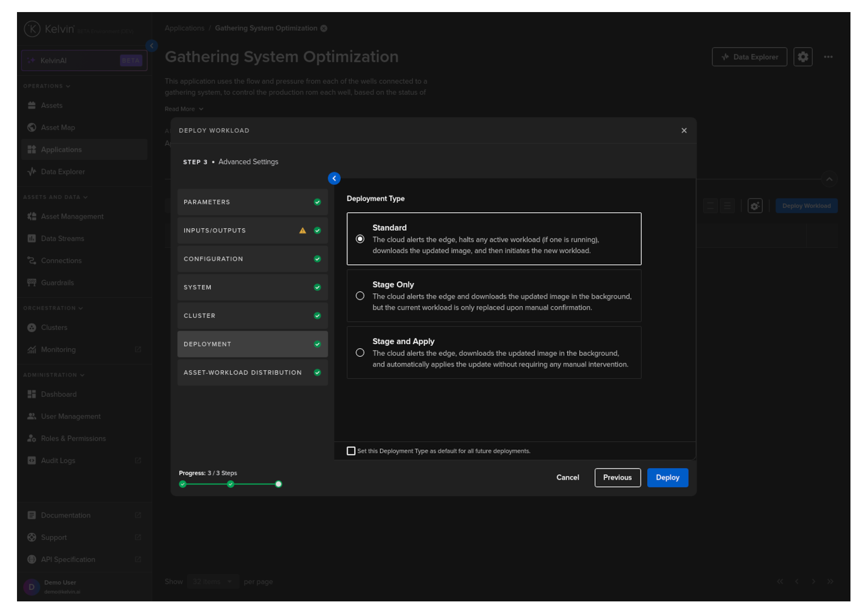The width and height of the screenshot is (868, 614).
Task: Click warning triangle icon on Inputs/Outputs
Action: (302, 231)
